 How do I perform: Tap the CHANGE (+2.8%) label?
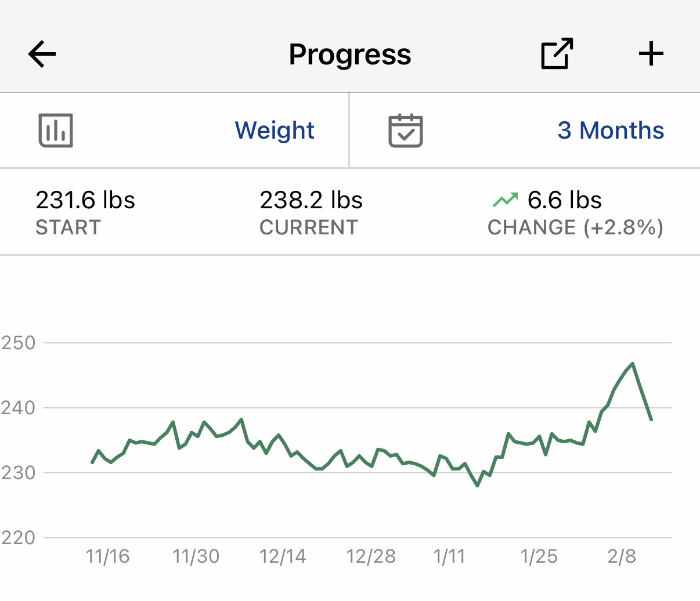575,227
